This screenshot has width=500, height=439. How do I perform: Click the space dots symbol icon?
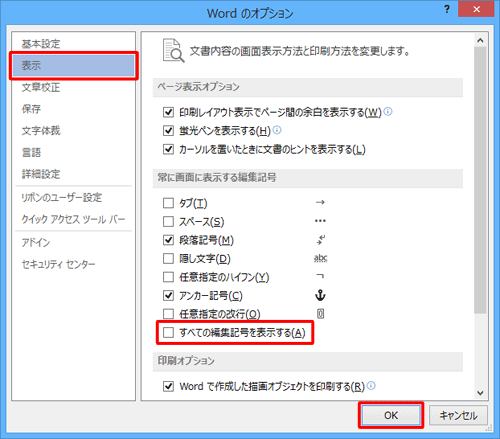point(320,221)
